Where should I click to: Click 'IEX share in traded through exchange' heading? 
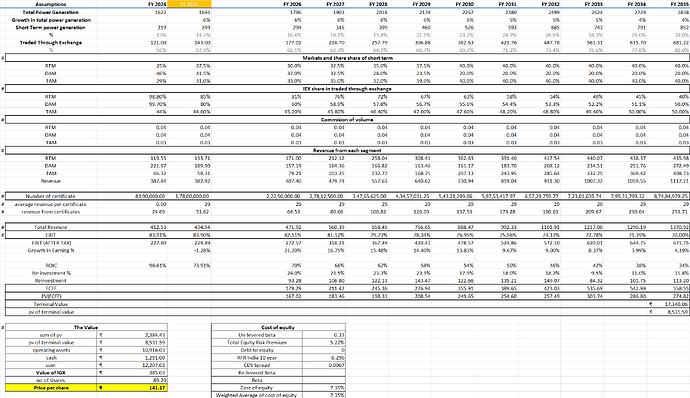point(348,88)
